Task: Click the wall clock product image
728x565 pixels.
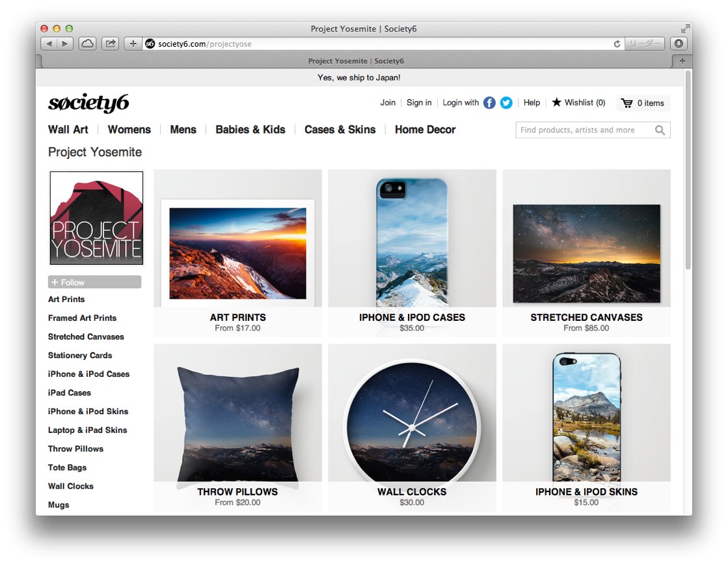Action: point(412,423)
